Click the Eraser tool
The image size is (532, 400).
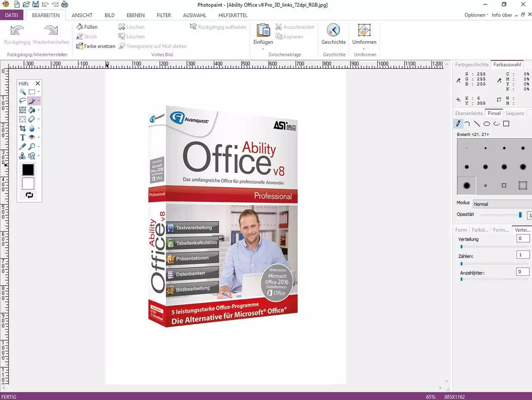pyautogui.click(x=31, y=119)
